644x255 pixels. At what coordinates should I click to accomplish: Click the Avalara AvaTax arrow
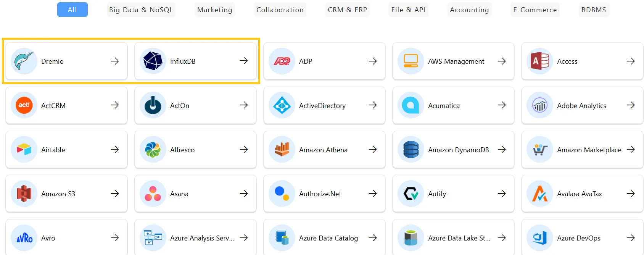click(x=631, y=194)
